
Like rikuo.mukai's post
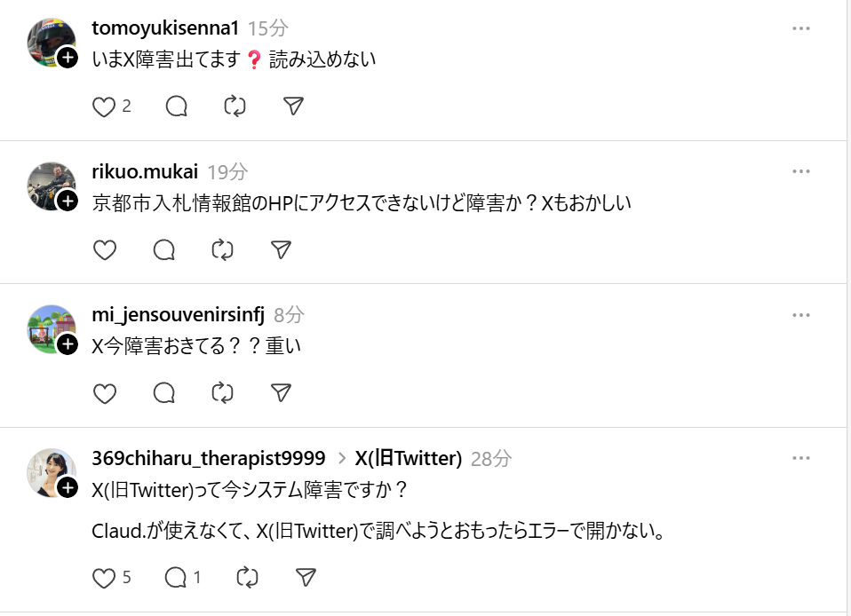pos(105,250)
